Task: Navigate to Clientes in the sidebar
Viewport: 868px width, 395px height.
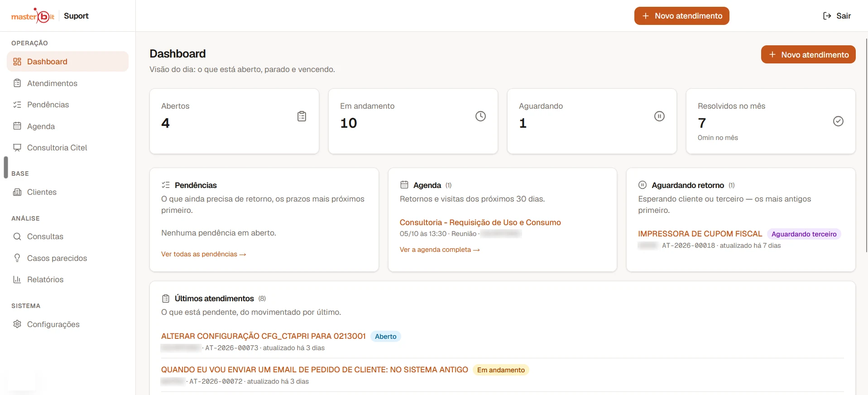Action: pyautogui.click(x=67, y=192)
